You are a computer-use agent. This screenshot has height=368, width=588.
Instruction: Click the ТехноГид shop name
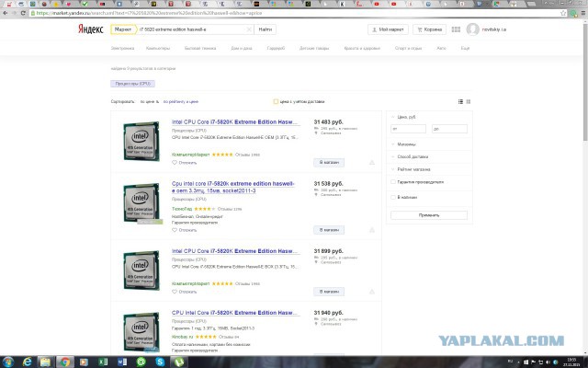click(182, 209)
